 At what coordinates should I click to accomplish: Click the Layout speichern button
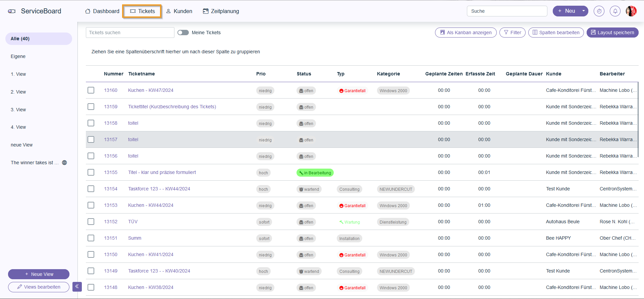coord(612,33)
